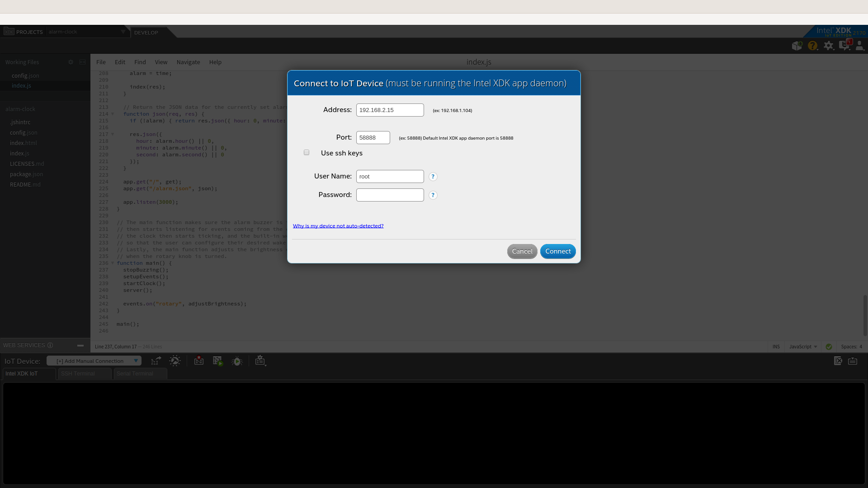Open the JavaScript language dropdown

click(803, 347)
